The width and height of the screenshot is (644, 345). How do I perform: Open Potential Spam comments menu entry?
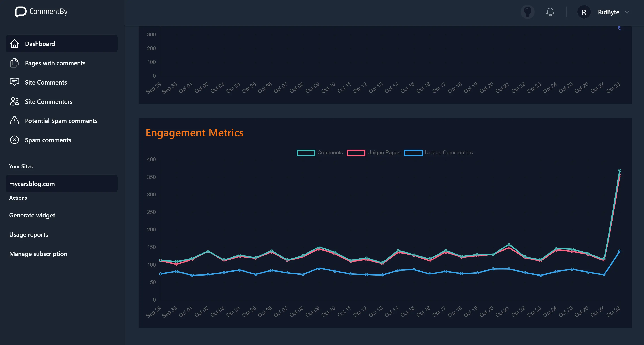coord(61,121)
